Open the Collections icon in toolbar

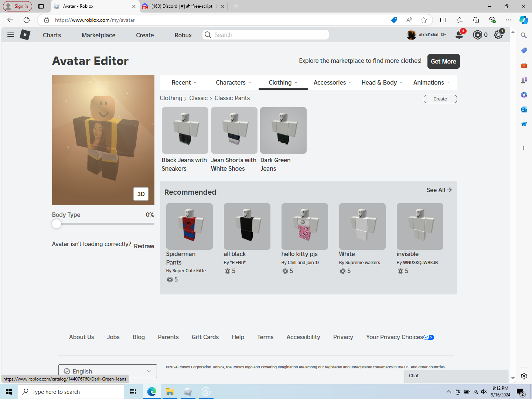(476, 20)
